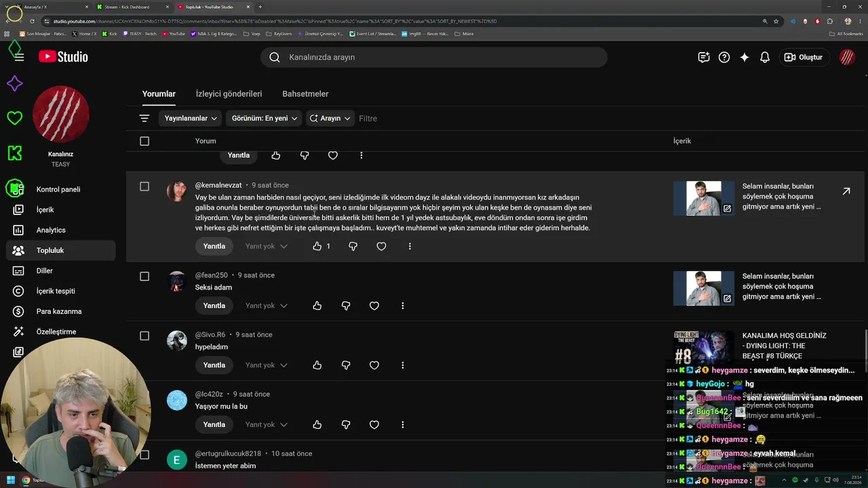Dislike the "hypeladım" comment

pos(346,365)
